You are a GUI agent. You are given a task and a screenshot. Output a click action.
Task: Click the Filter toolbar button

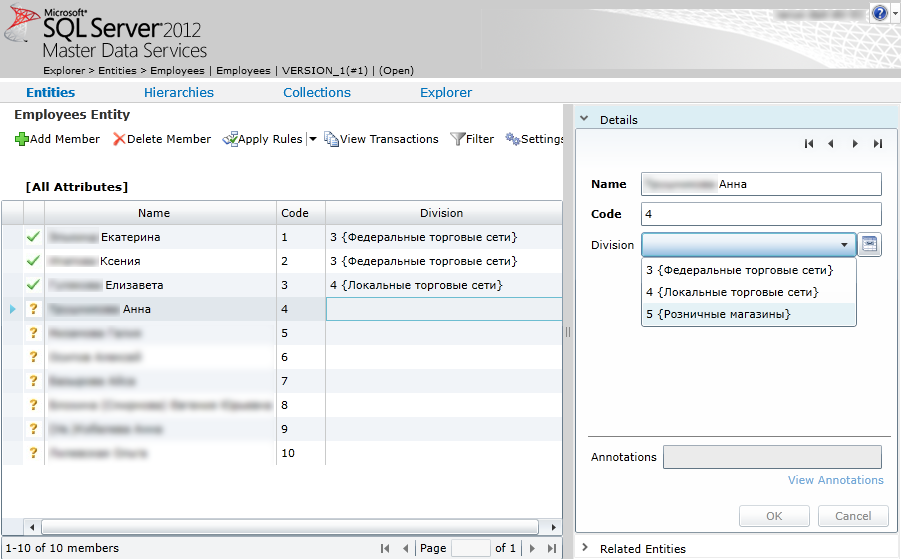click(x=472, y=139)
